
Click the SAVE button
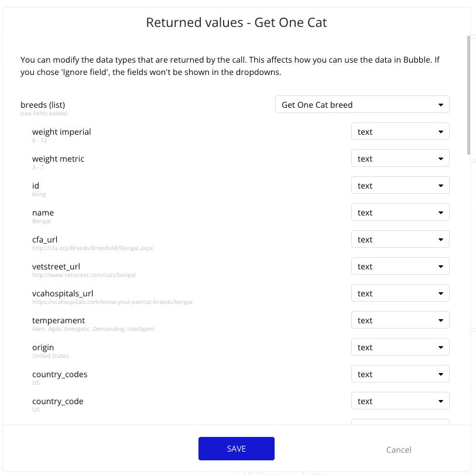pos(236,448)
